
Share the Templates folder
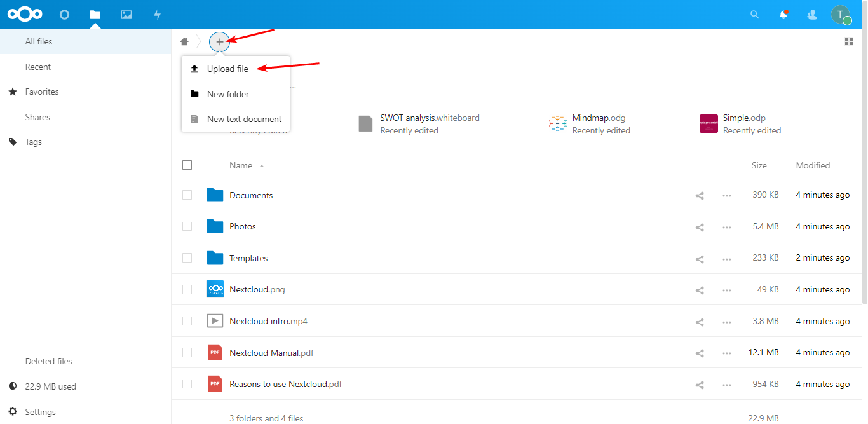pyautogui.click(x=700, y=258)
